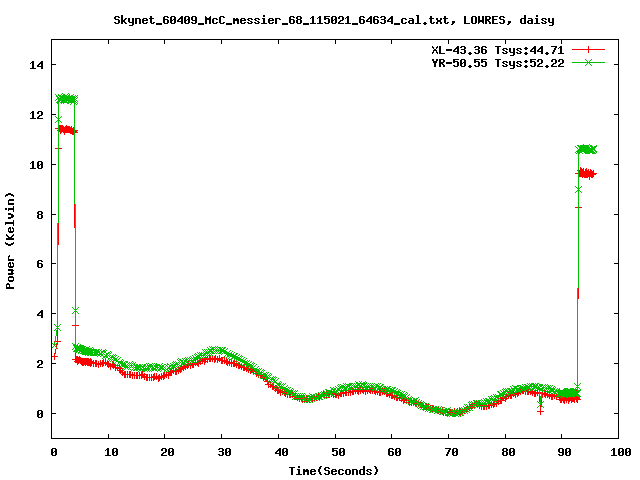Click the x-axis tick label 30
The height and width of the screenshot is (480, 640).
pyautogui.click(x=224, y=452)
